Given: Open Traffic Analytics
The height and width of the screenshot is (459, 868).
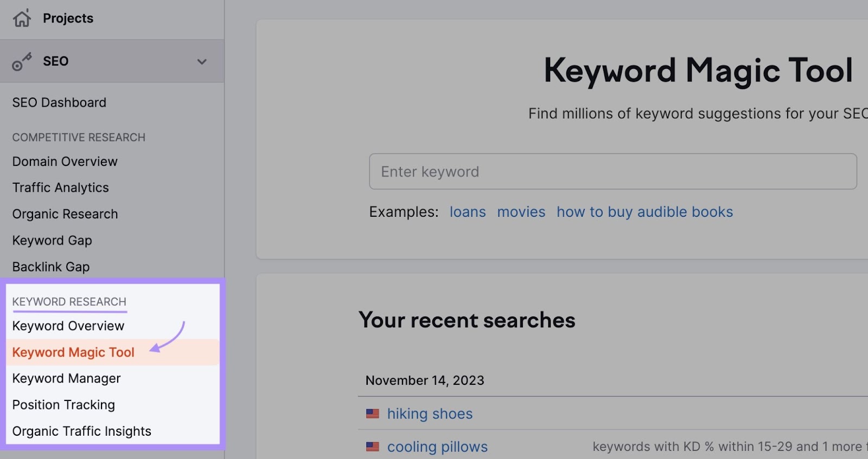Looking at the screenshot, I should click(60, 188).
